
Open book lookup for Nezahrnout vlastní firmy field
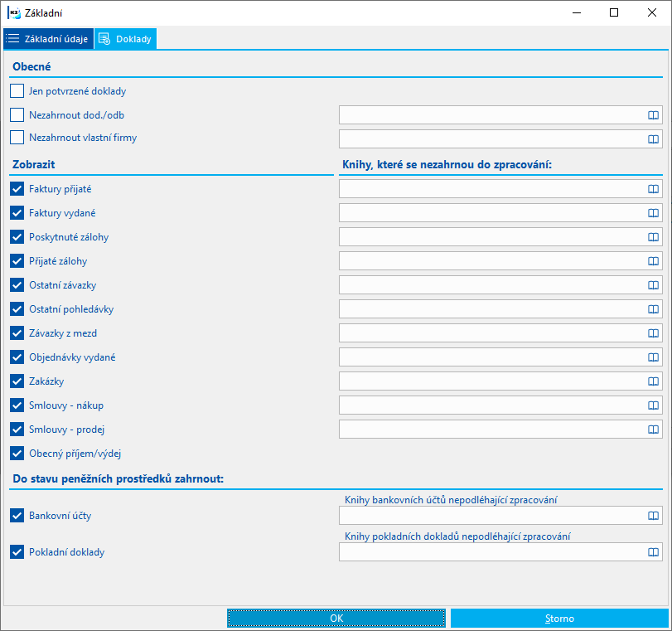653,139
